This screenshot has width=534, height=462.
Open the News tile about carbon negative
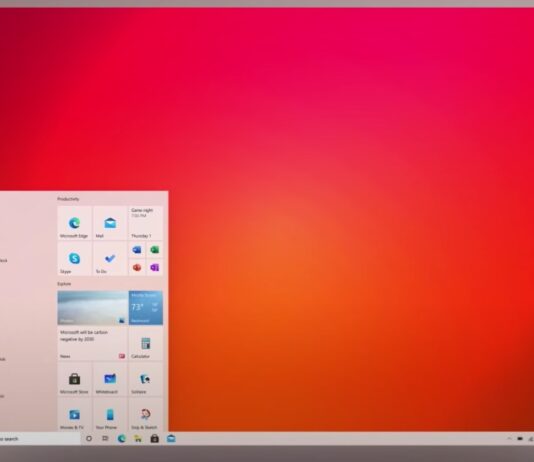point(93,344)
